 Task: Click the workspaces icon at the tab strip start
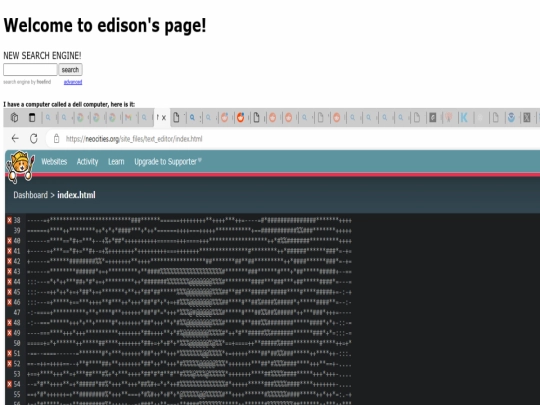click(x=14, y=117)
